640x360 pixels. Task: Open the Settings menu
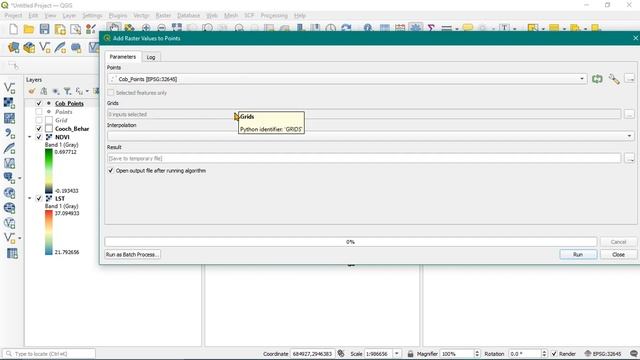pyautogui.click(x=92, y=16)
